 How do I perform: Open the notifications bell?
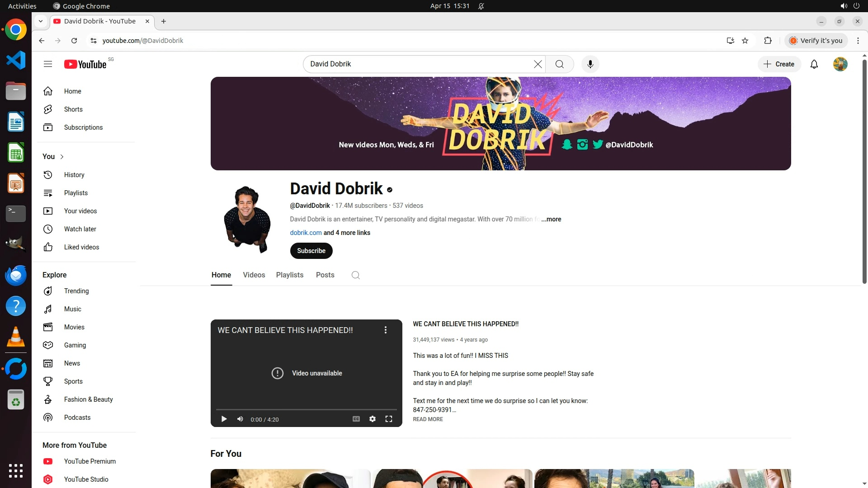(814, 64)
